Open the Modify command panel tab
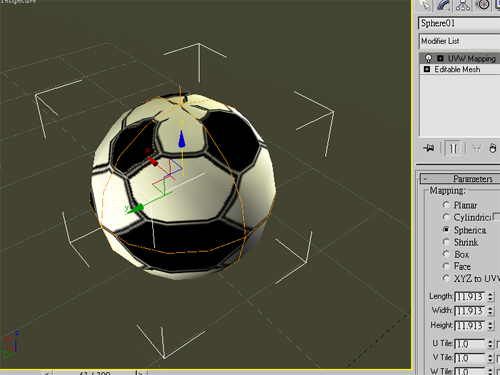Image resolution: width=500 pixels, height=375 pixels. point(444,5)
